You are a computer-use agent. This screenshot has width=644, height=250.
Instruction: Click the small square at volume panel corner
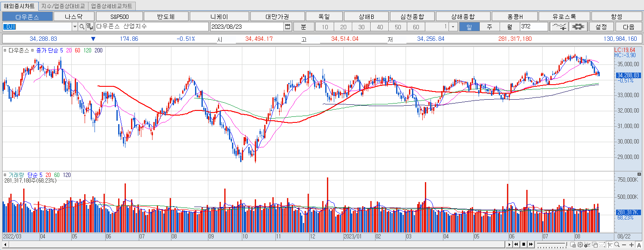coord(639,174)
